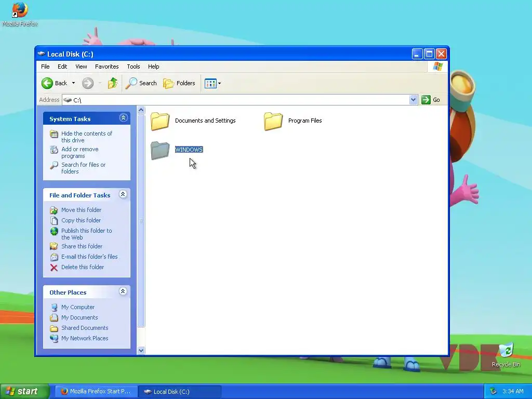532x399 pixels.
Task: Go to Shared Documents in Other Places
Action: (x=85, y=328)
